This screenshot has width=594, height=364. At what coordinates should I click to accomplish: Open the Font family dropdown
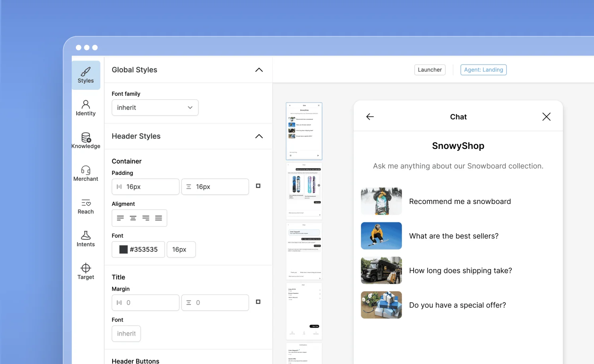[x=155, y=108]
